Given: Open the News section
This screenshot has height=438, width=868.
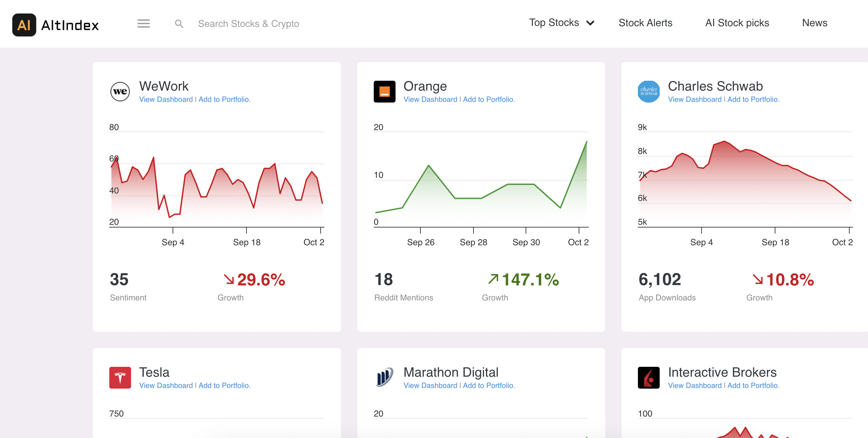Looking at the screenshot, I should point(815,23).
